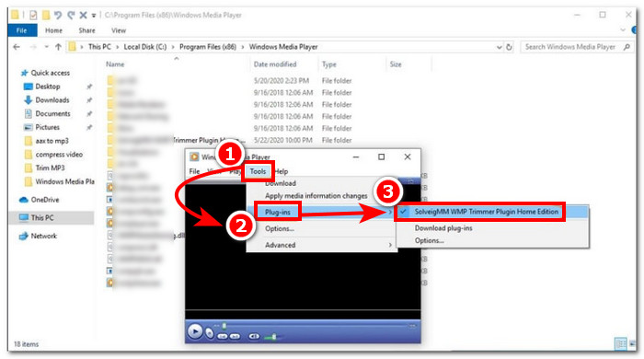Select Download plug-ins in the submenu
644x359 pixels.
443,228
